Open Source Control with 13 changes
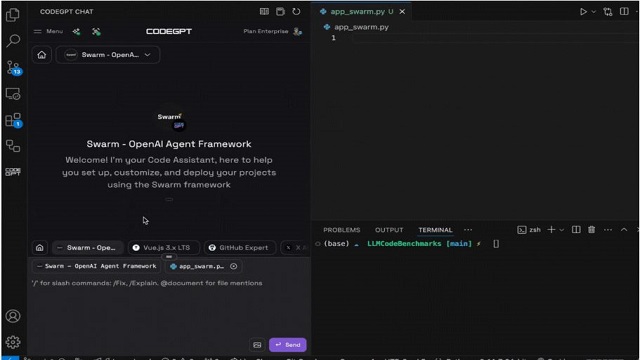This screenshot has height=360, width=640. [13, 68]
